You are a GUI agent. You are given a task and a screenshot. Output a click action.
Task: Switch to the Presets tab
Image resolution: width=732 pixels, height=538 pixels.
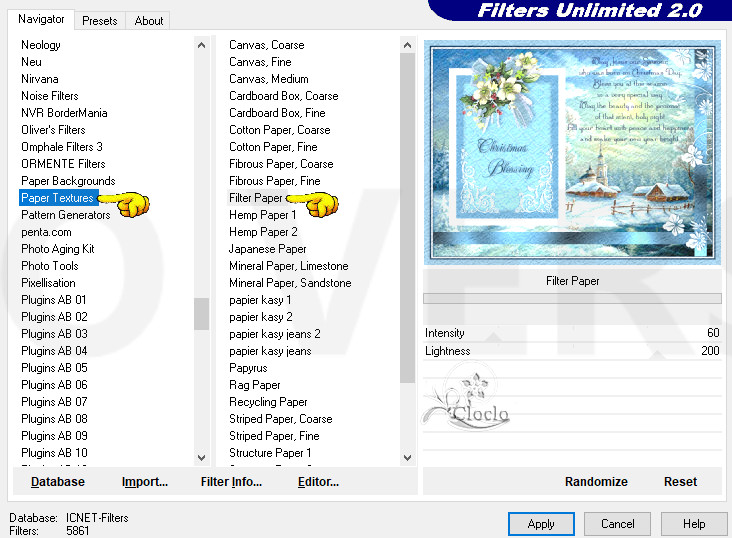[99, 21]
